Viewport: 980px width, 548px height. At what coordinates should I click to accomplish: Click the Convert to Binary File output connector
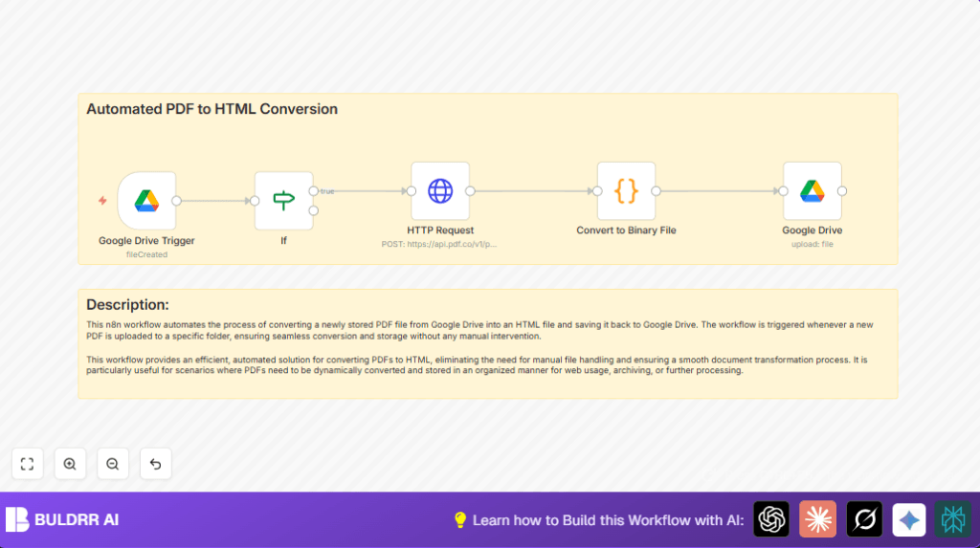(657, 191)
